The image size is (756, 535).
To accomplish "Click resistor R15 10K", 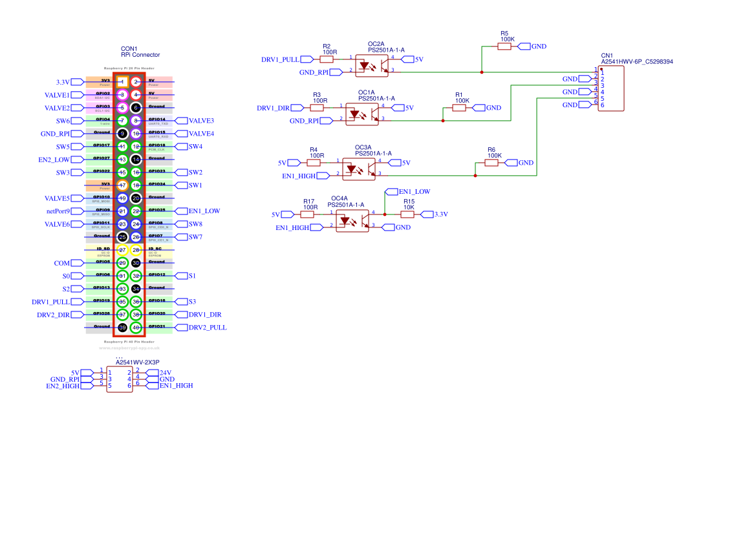I will click(x=407, y=215).
